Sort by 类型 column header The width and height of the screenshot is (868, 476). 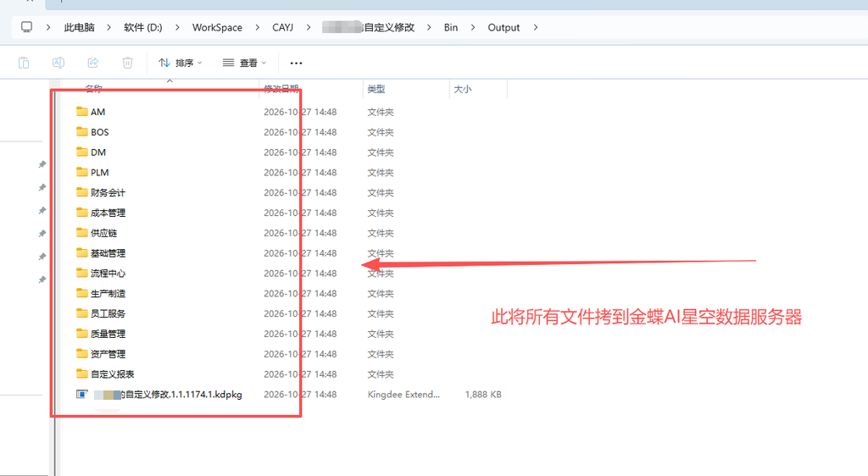[x=376, y=89]
